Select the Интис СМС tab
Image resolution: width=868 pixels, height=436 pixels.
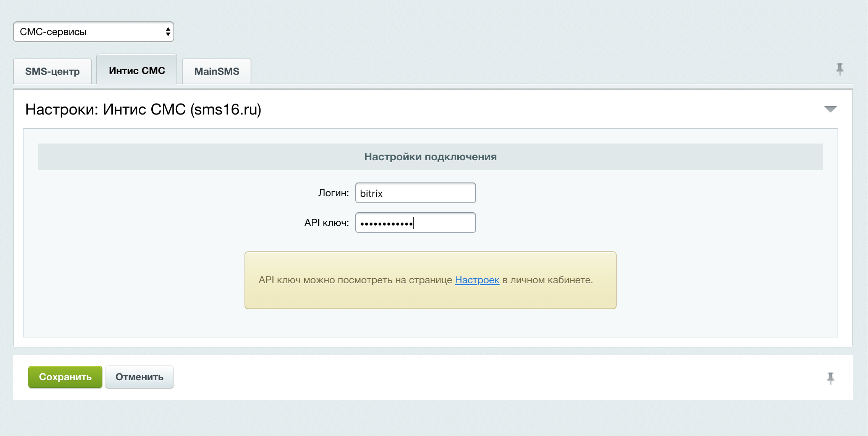coord(137,71)
